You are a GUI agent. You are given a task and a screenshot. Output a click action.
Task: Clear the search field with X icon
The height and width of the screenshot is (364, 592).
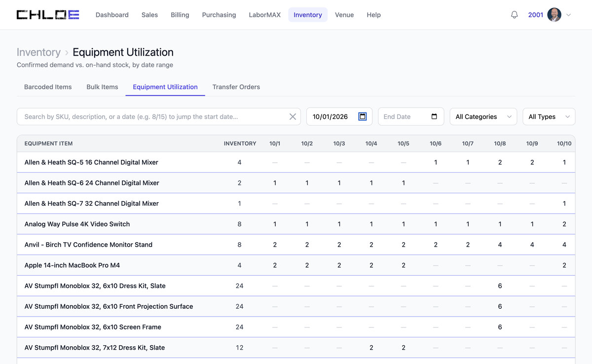click(293, 117)
